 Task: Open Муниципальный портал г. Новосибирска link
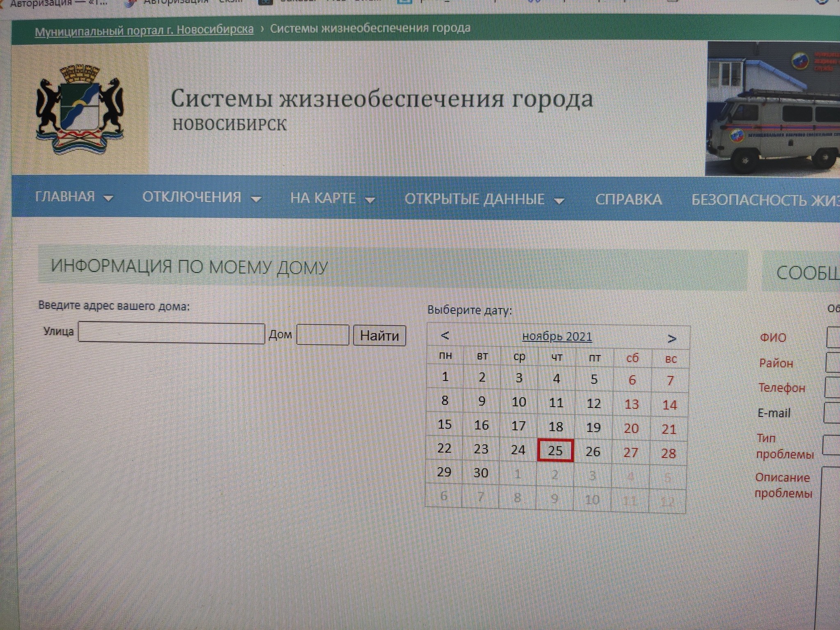click(144, 30)
